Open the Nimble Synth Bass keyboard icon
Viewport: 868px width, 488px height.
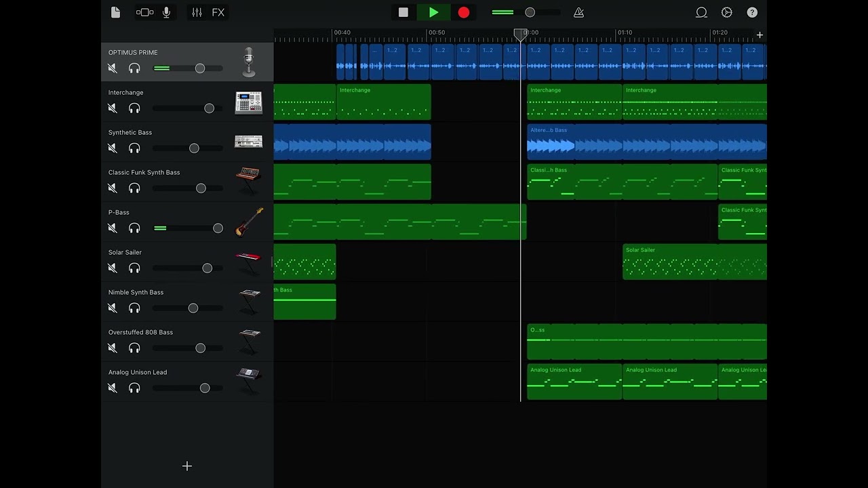(x=249, y=302)
